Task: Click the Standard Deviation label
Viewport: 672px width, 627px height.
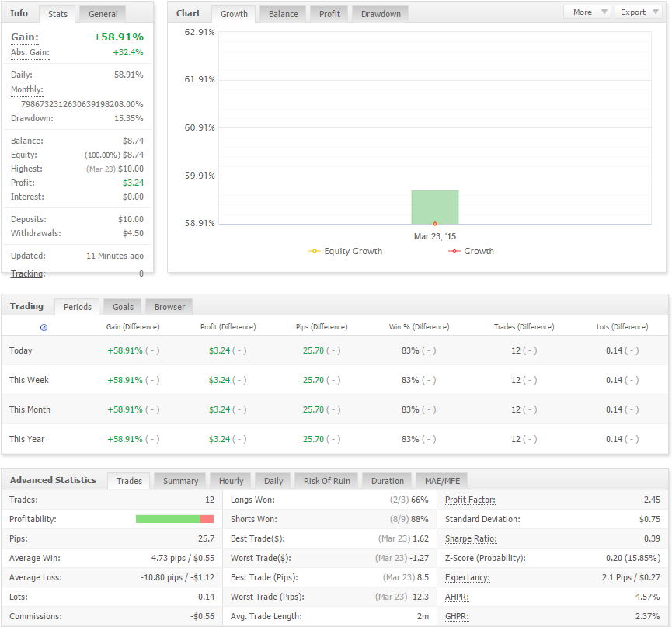Action: click(482, 520)
